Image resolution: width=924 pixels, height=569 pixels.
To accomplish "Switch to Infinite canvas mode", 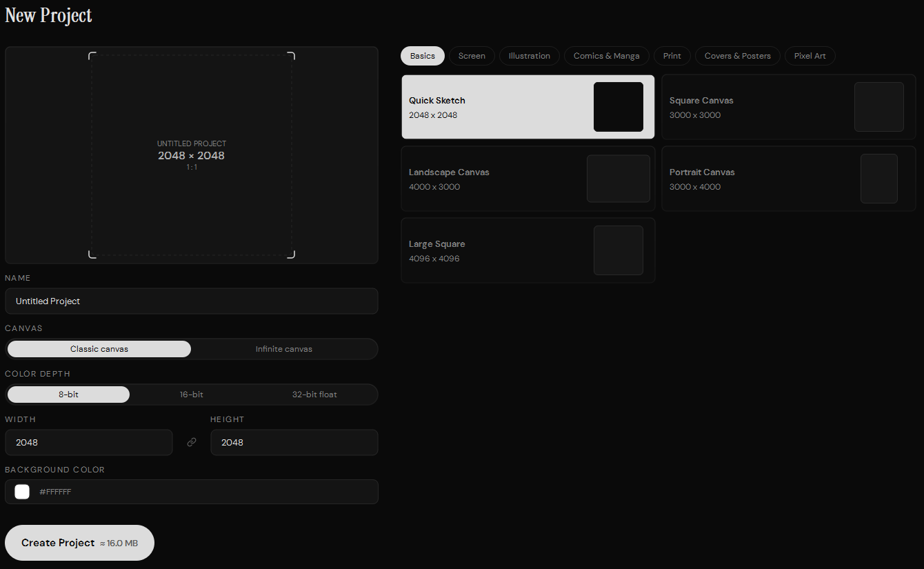I will pyautogui.click(x=284, y=349).
